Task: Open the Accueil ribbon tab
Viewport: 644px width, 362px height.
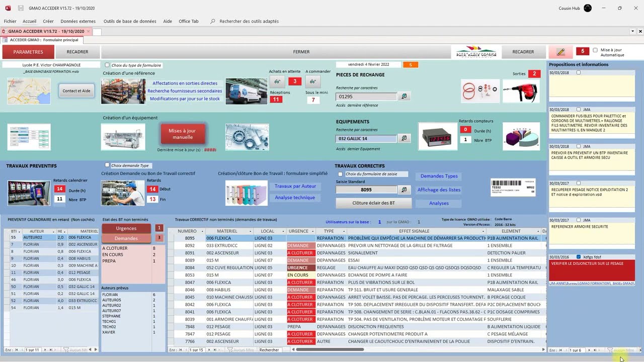Action: pyautogui.click(x=29, y=21)
